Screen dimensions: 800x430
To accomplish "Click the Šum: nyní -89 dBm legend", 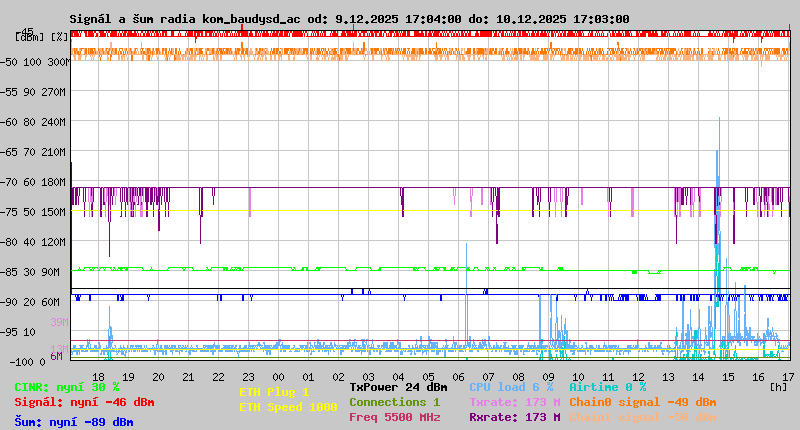I will [x=74, y=422].
